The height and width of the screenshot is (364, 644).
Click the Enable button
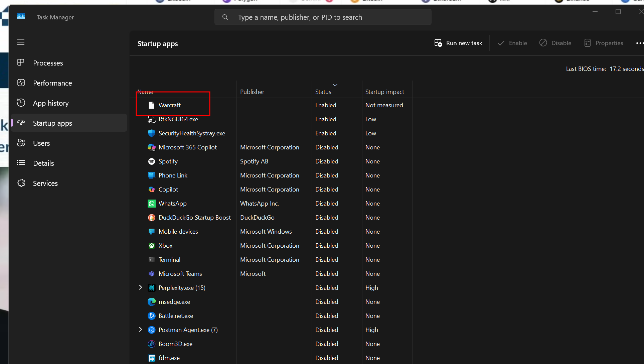click(x=512, y=43)
